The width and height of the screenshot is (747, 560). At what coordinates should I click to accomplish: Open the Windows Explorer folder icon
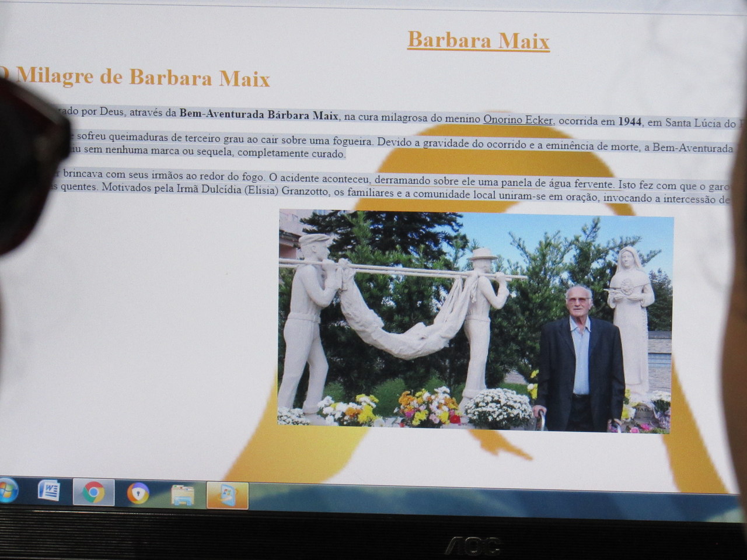(x=183, y=495)
